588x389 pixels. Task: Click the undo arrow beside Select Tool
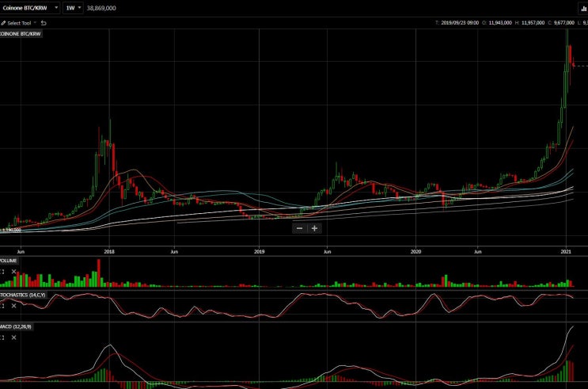[44, 23]
